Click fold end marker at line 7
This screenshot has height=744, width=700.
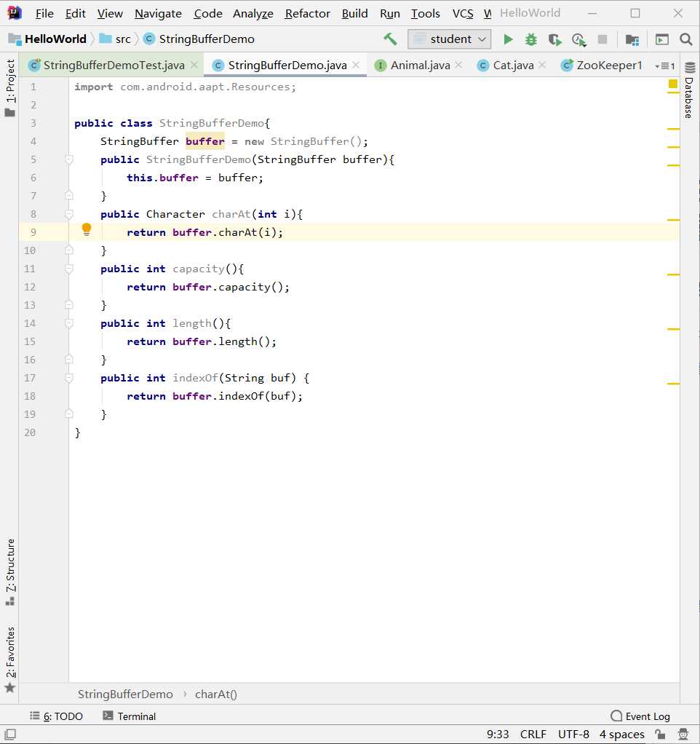69,196
